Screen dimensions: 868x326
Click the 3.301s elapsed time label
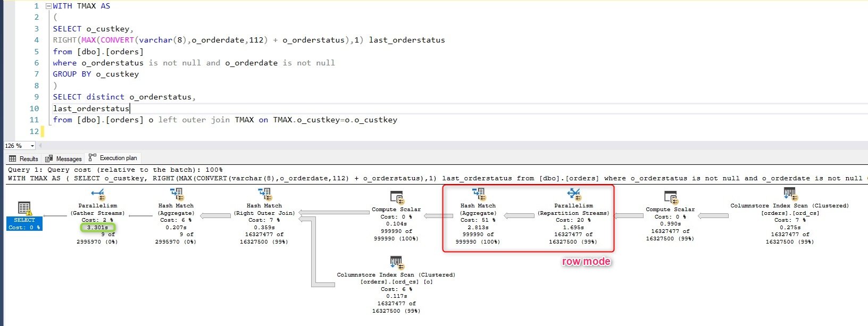[97, 227]
